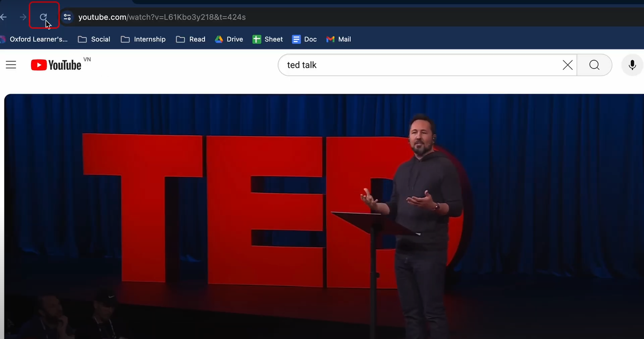Image resolution: width=644 pixels, height=339 pixels.
Task: Click the TED talk video player
Action: 324,216
